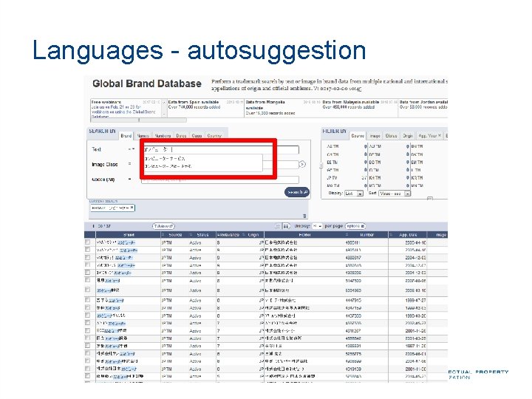Open the Country search tab
The image size is (532, 399).
(x=214, y=136)
